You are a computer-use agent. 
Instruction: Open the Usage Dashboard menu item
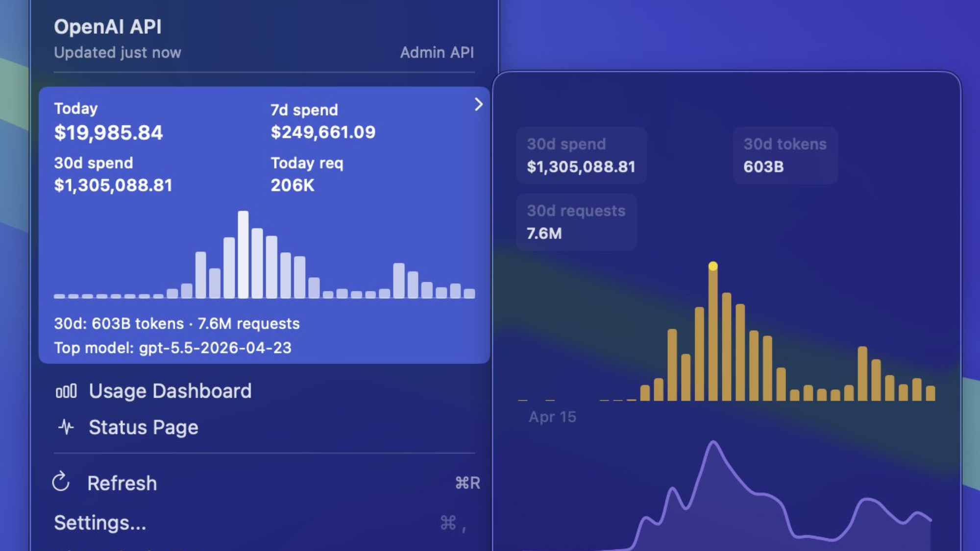tap(265, 391)
